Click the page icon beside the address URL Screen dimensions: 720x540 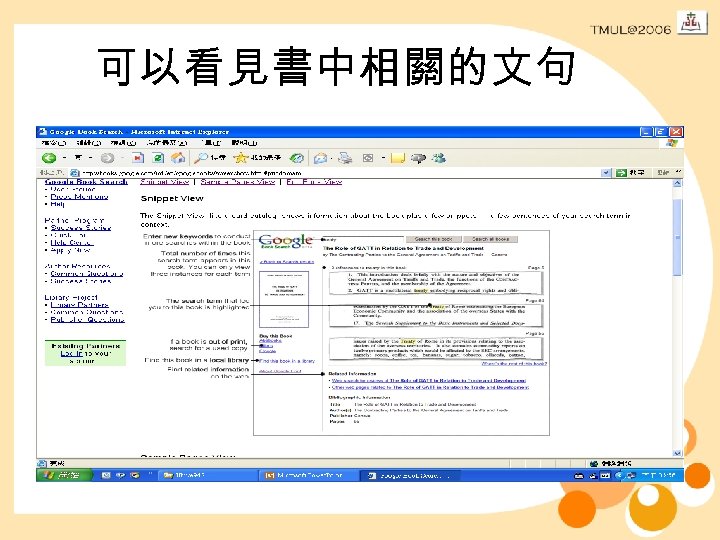74,173
